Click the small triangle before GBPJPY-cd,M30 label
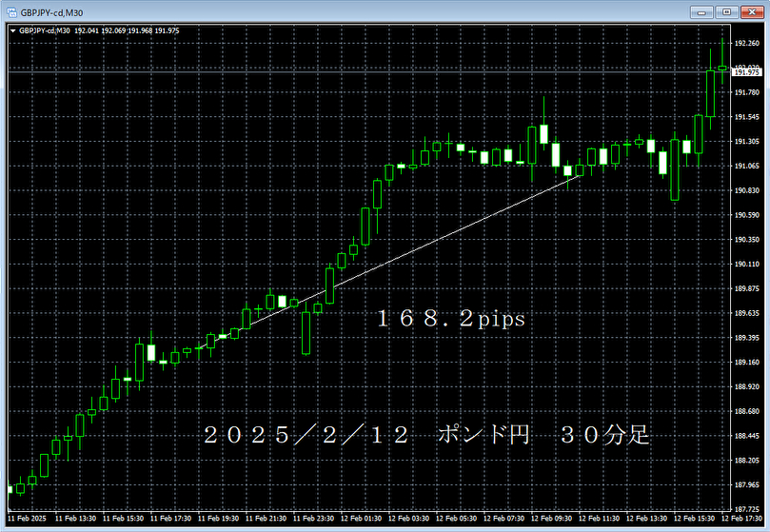 12,31
